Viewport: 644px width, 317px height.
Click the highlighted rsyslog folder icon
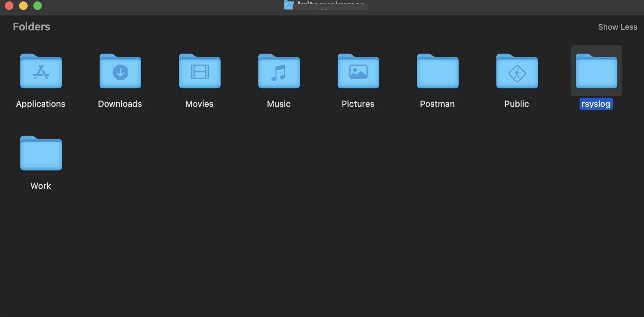(597, 71)
